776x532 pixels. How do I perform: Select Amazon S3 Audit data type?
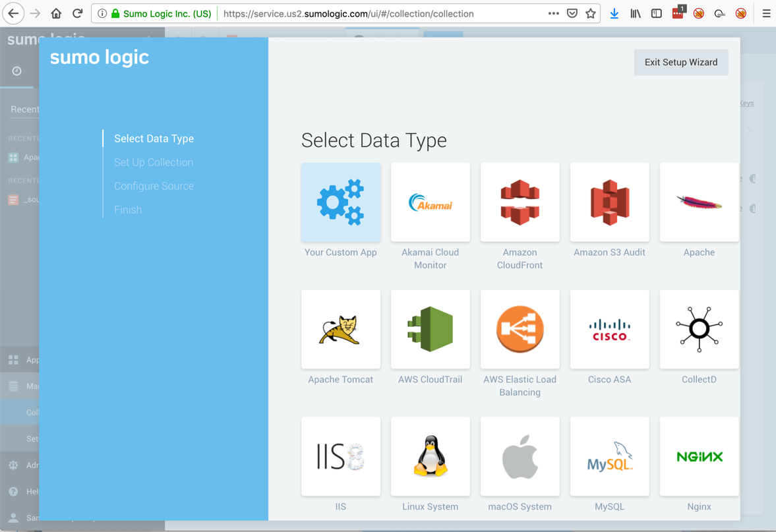[x=609, y=202]
